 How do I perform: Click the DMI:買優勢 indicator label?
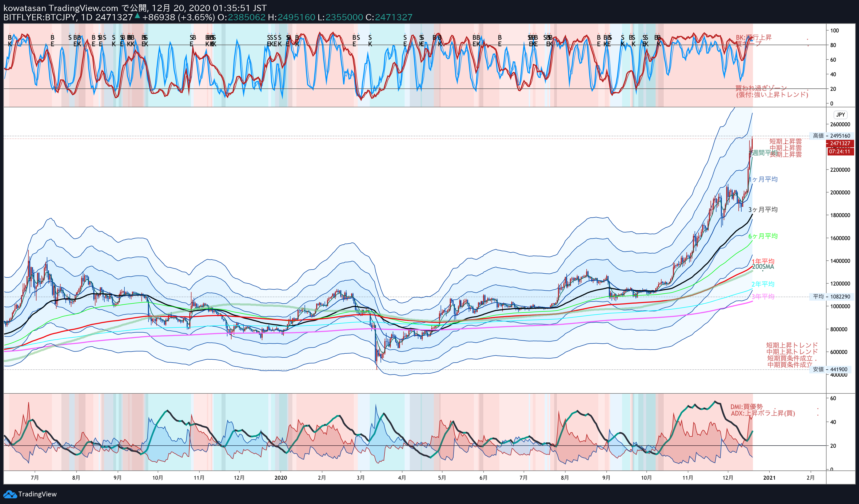pos(746,407)
